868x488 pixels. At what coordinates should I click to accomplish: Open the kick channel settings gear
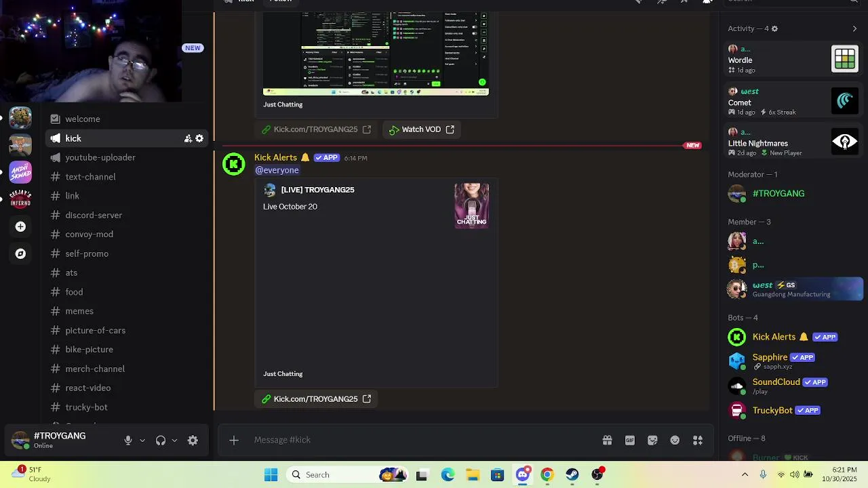199,138
